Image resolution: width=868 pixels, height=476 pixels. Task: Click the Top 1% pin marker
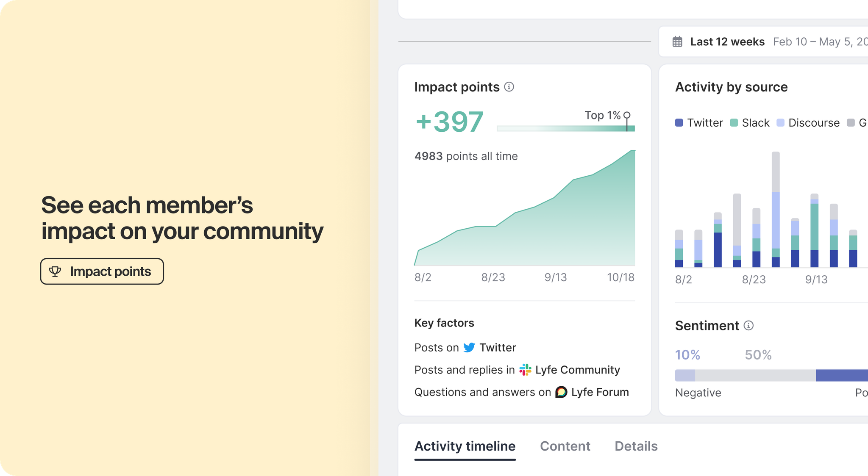(x=627, y=116)
